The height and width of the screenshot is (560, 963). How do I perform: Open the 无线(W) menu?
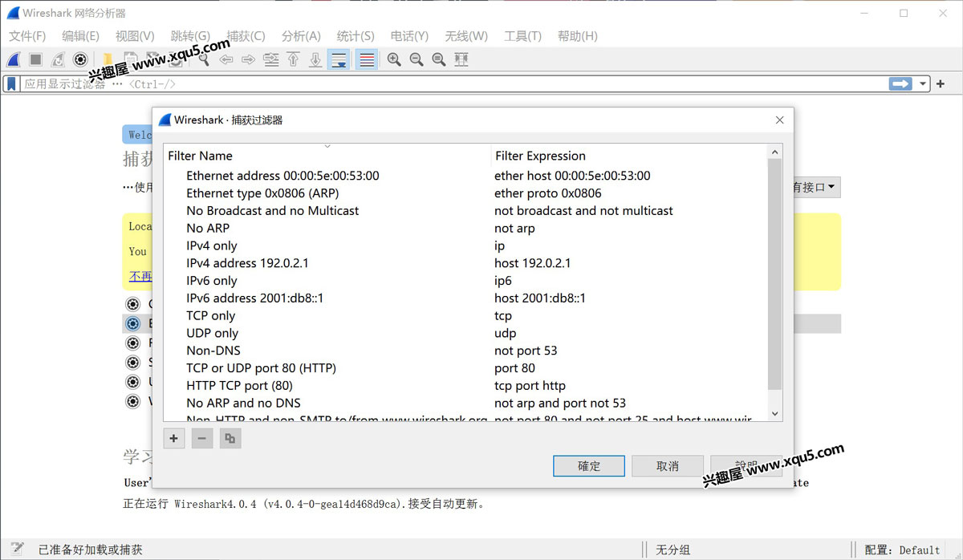point(466,36)
